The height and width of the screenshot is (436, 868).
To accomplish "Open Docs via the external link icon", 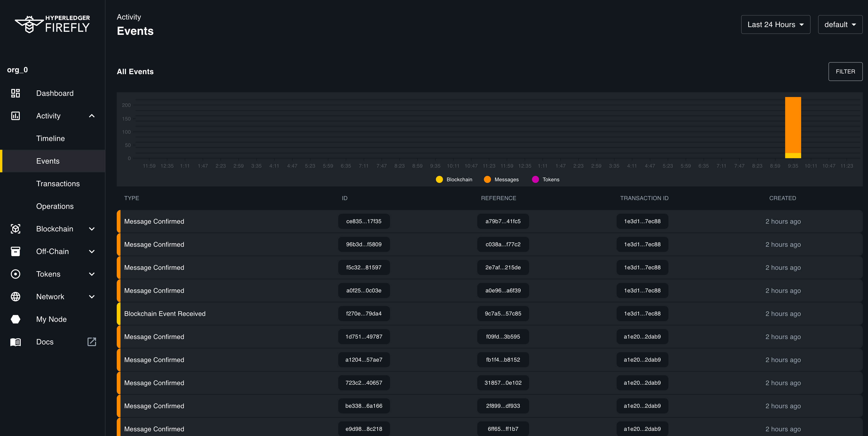I will pyautogui.click(x=91, y=342).
